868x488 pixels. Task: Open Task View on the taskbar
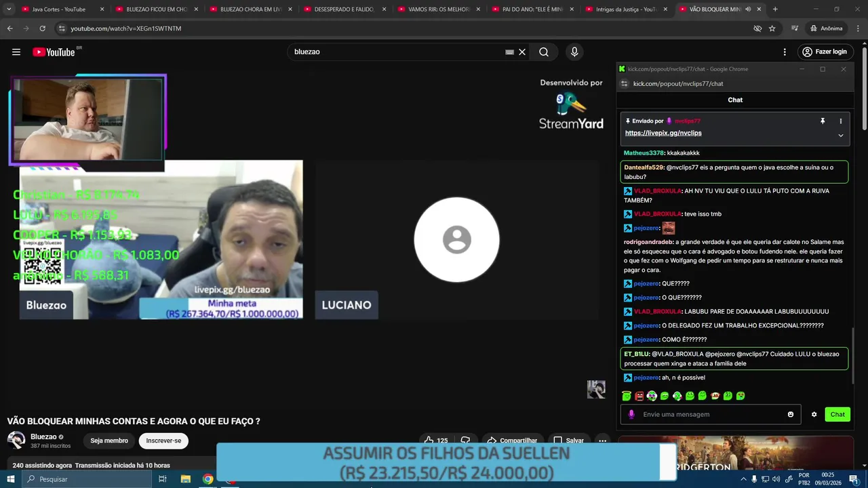click(x=163, y=479)
